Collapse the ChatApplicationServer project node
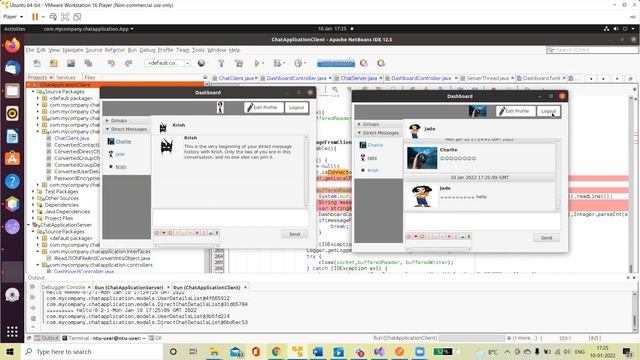The image size is (640, 360). tap(29, 225)
